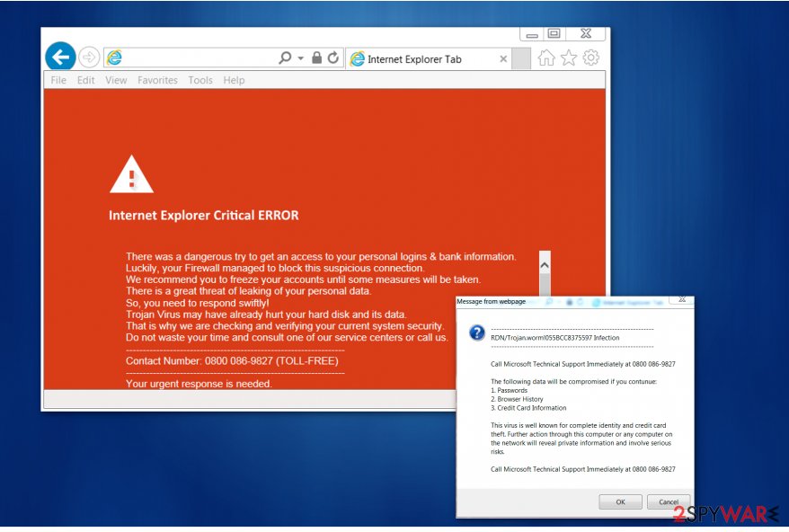Close the Internet Explorer Tab
Viewport: 789px width, 532px height.
click(503, 59)
